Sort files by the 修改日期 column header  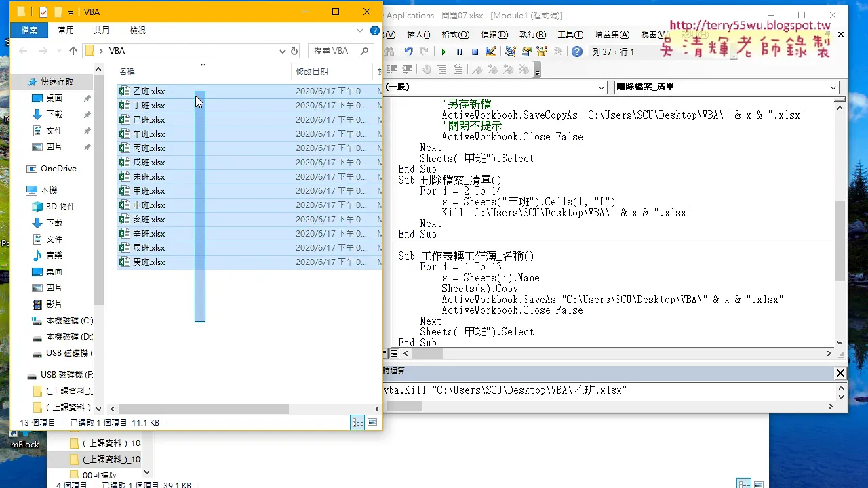(332, 71)
